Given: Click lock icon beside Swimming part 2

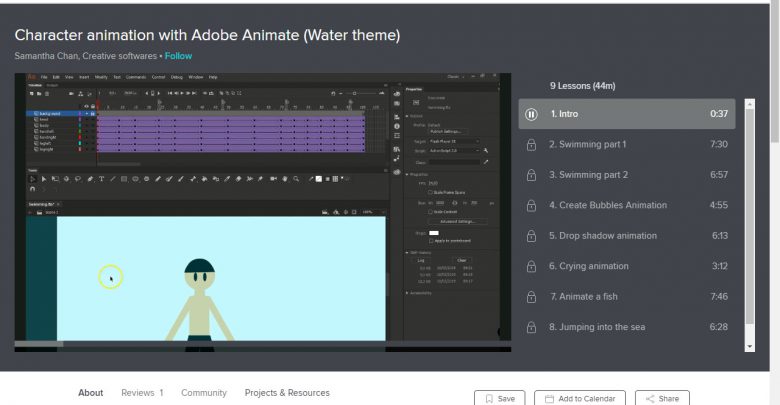Looking at the screenshot, I should coord(531,175).
